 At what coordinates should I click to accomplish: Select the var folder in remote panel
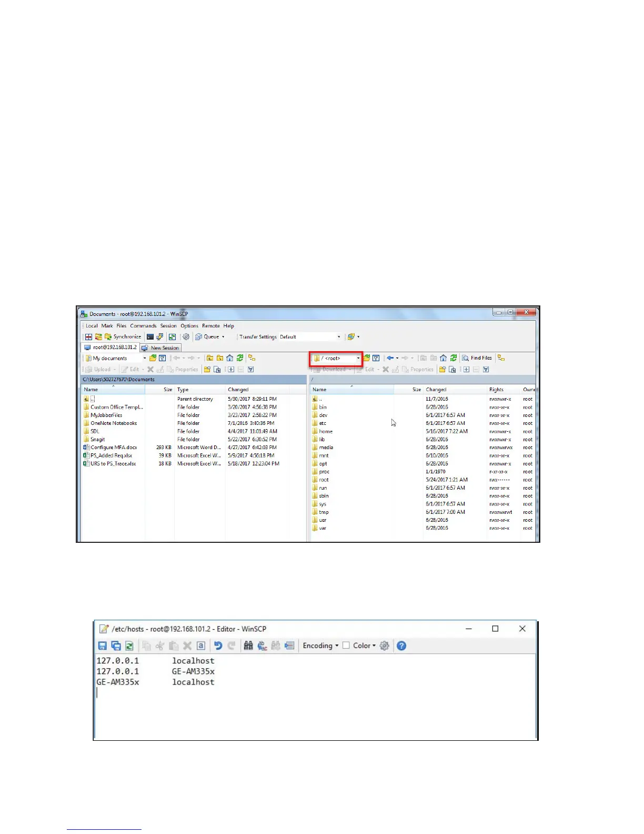click(x=323, y=528)
